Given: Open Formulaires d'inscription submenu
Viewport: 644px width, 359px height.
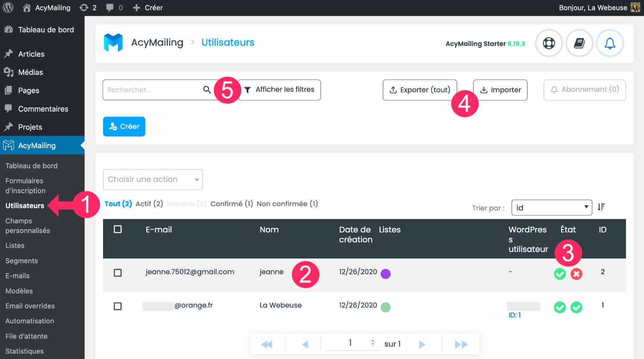Looking at the screenshot, I should [25, 186].
